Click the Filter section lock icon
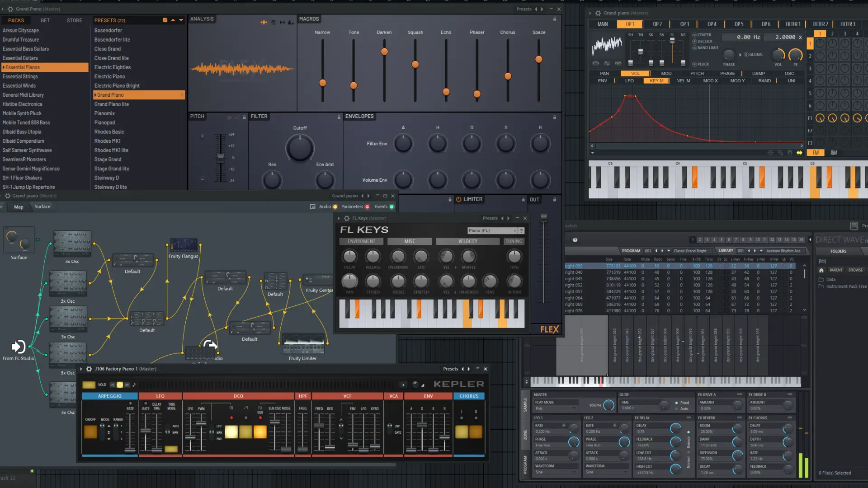Screen dimensions: 868x488 click(339, 117)
